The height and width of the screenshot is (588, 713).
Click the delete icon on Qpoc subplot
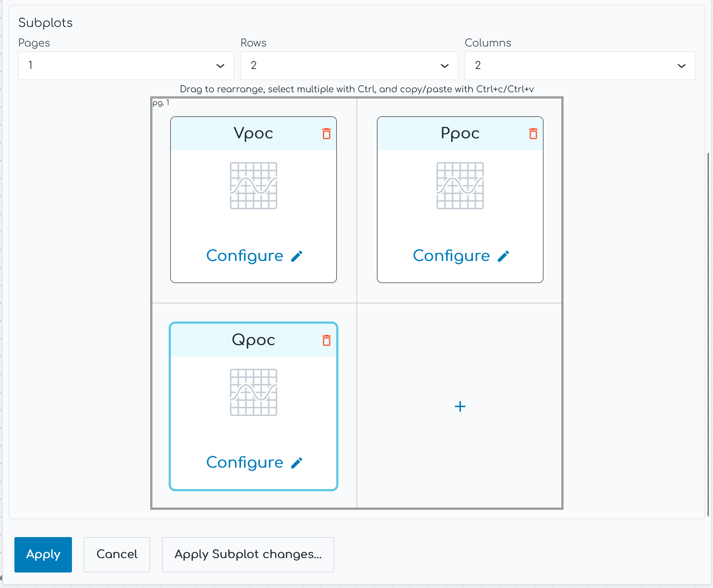(326, 340)
